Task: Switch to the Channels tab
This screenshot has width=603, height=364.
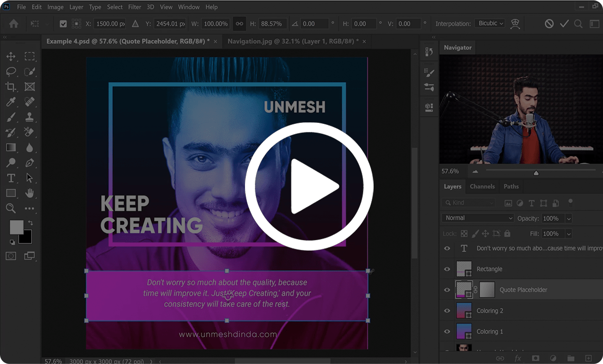Action: tap(482, 186)
